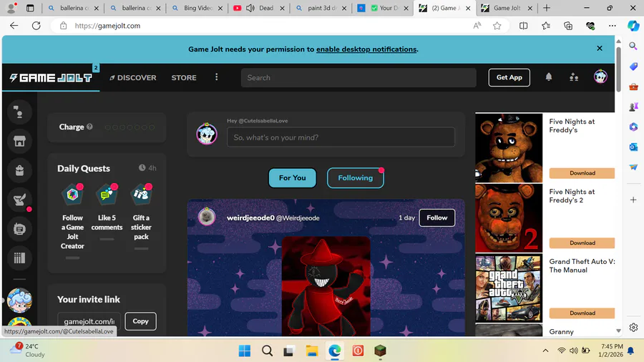Click the Get App button
This screenshot has height=362, width=644.
tap(509, 77)
